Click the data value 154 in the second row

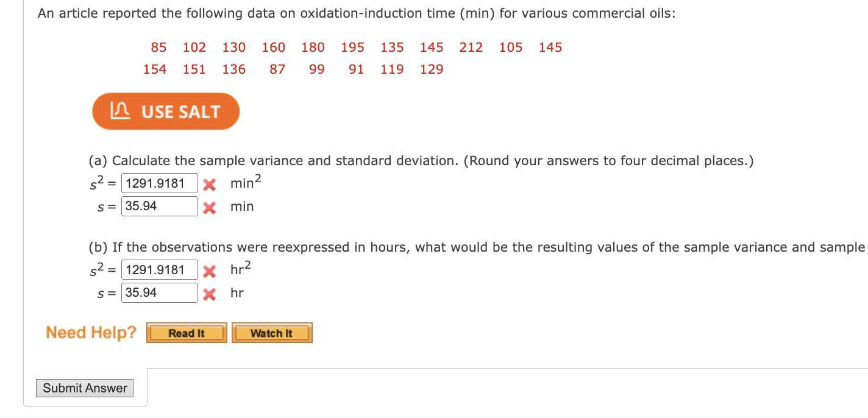point(154,69)
